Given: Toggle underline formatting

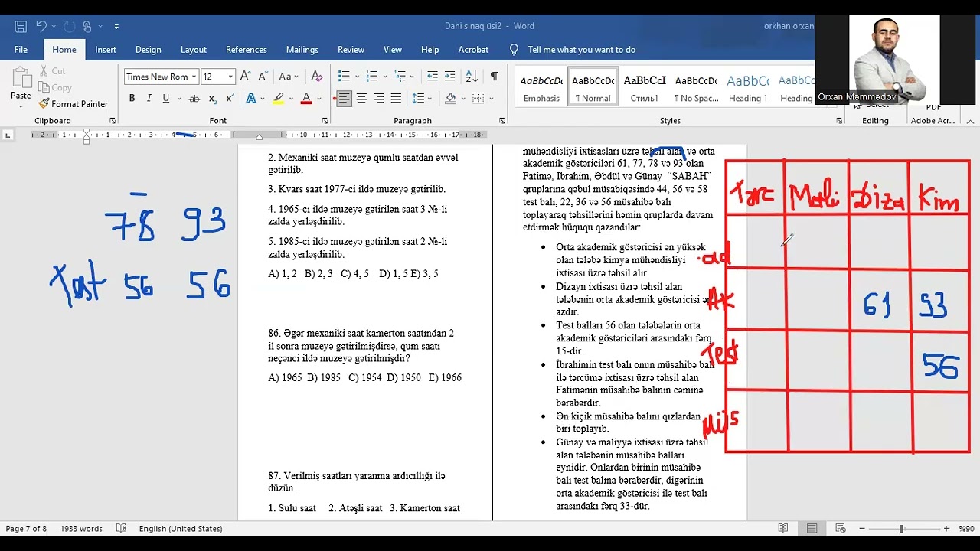Looking at the screenshot, I should [165, 98].
